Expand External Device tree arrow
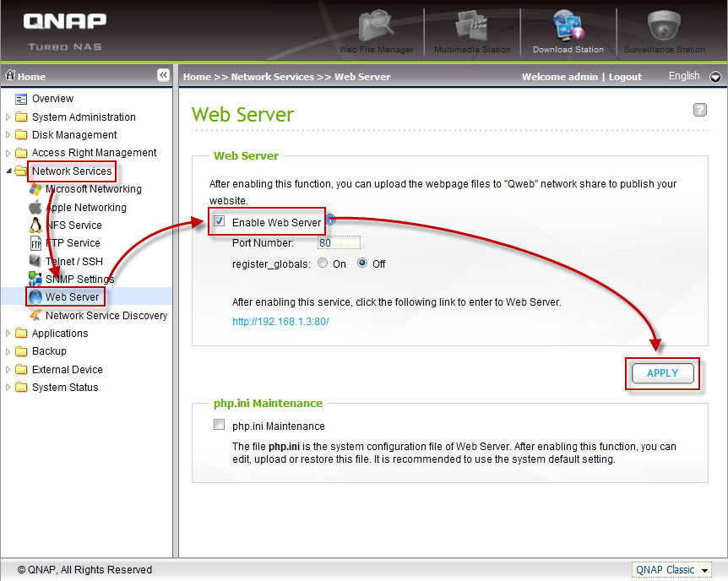 click(8, 370)
